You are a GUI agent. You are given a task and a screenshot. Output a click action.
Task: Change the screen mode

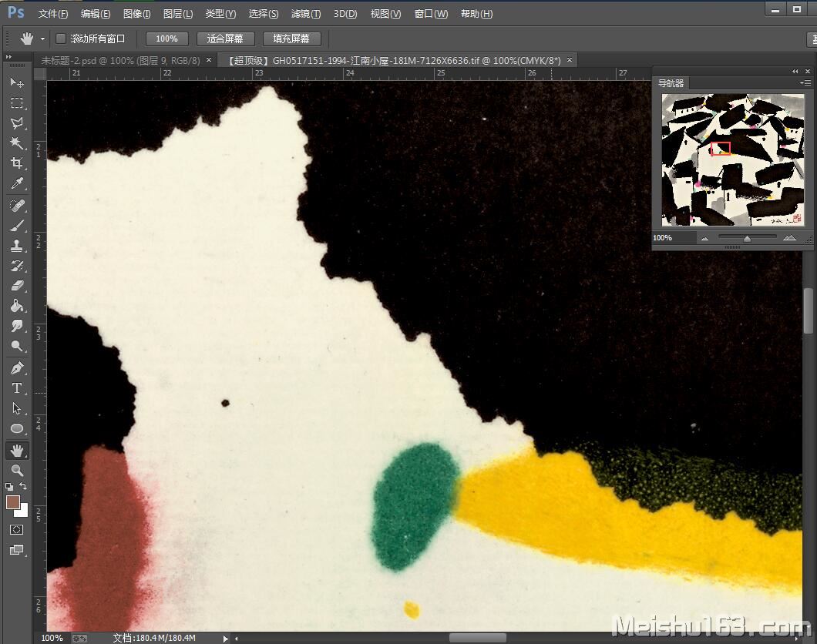[17, 550]
